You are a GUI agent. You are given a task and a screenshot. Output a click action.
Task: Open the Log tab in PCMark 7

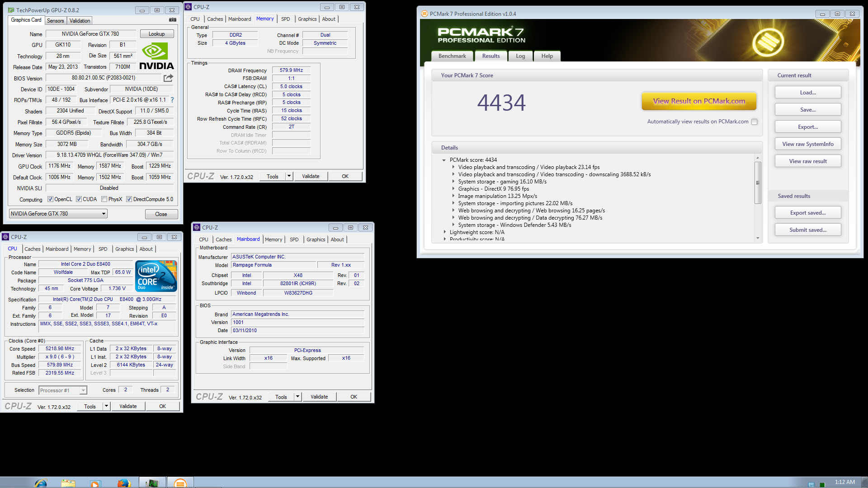[520, 56]
